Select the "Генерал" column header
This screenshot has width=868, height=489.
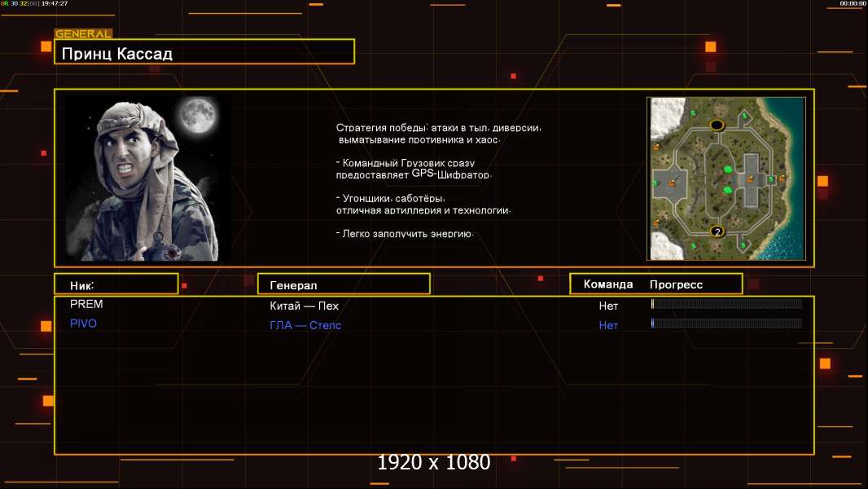click(x=343, y=284)
